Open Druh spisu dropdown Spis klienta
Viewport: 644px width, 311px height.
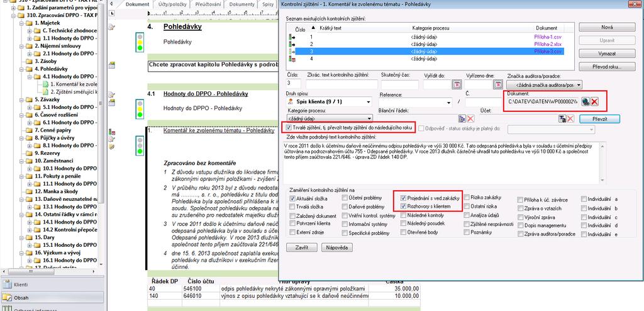pos(328,101)
